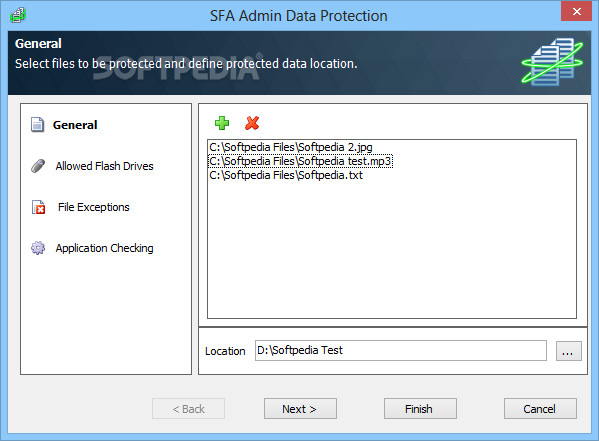Click the flash drive icon in sidebar
Image resolution: width=599 pixels, height=441 pixels.
click(x=38, y=166)
